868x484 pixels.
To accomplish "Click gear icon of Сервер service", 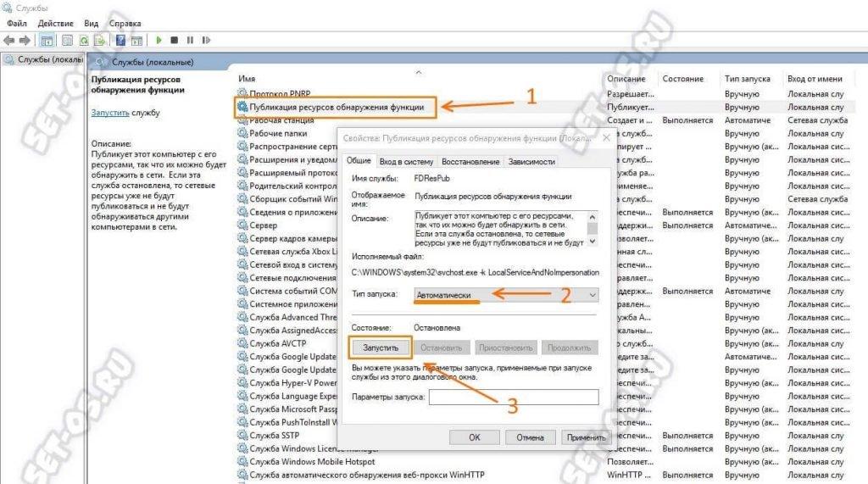I will pos(242,225).
